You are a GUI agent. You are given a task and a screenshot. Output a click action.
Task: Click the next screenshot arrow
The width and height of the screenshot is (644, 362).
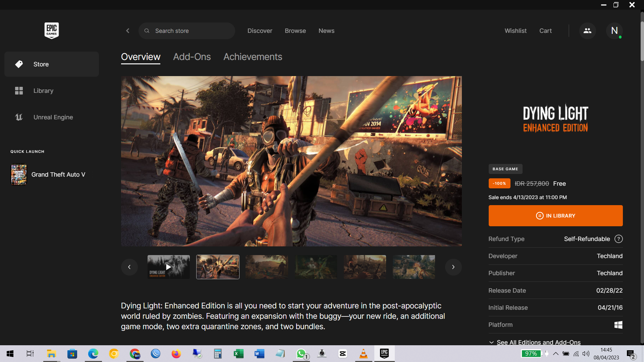tap(453, 267)
